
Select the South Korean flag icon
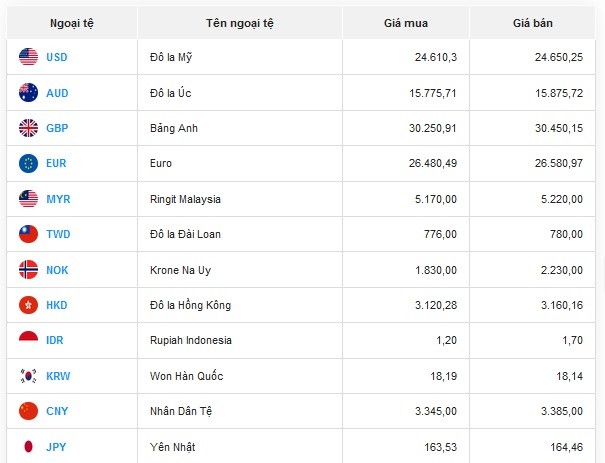[28, 376]
